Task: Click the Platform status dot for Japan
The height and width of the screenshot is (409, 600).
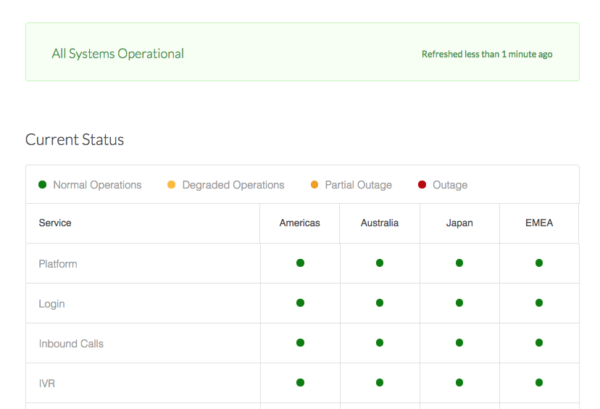Action: 460,263
